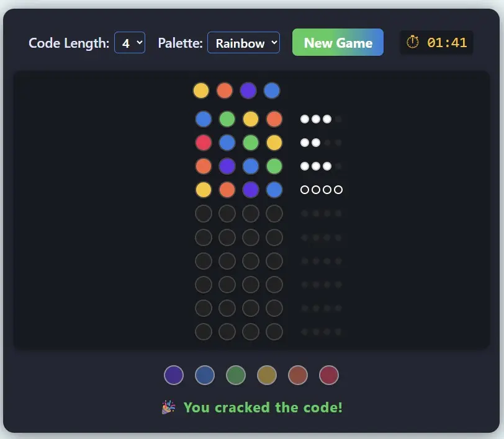
Task: Click the 'You cracked the code!' message
Action: (264, 407)
